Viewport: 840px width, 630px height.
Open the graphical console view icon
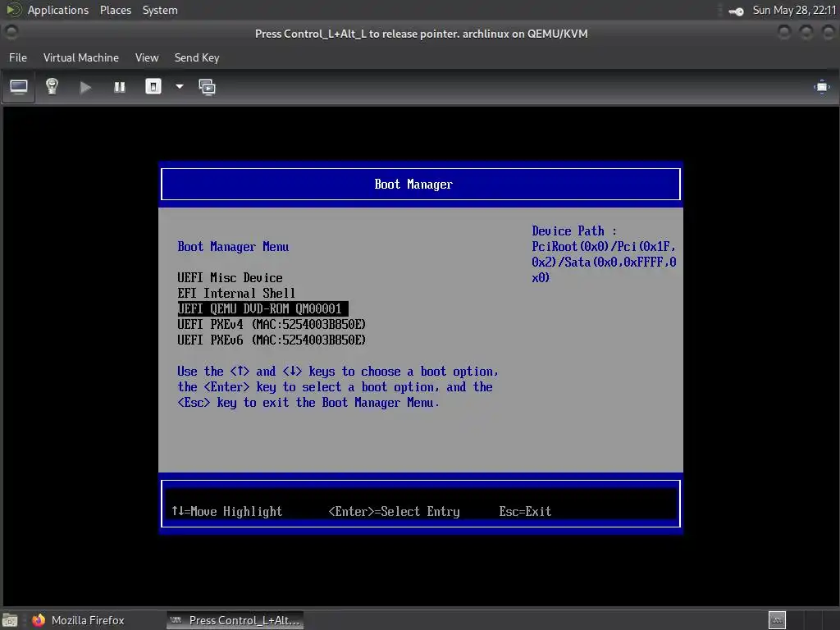point(19,87)
